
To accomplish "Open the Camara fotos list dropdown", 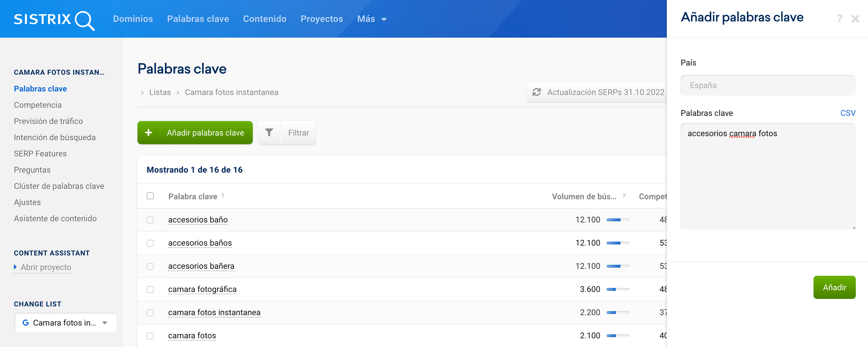I will [66, 323].
